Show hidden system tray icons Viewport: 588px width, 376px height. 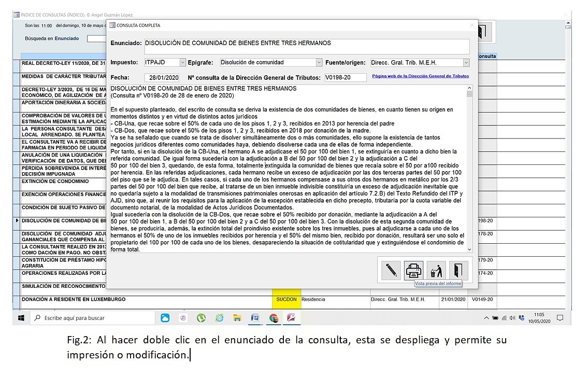click(x=486, y=318)
